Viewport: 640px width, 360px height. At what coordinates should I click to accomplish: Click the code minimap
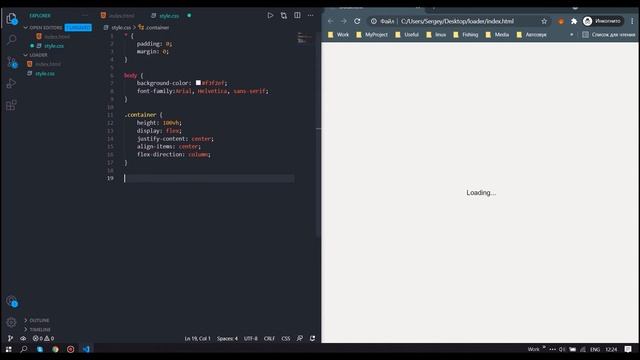click(305, 38)
